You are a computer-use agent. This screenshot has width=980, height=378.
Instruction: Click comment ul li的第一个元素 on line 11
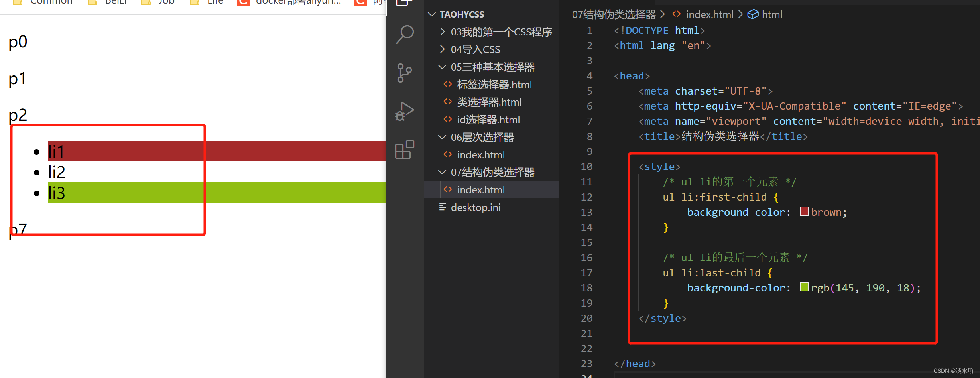(x=730, y=182)
